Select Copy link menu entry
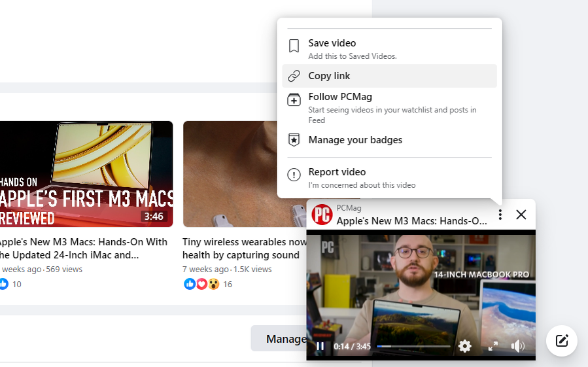 tap(389, 76)
